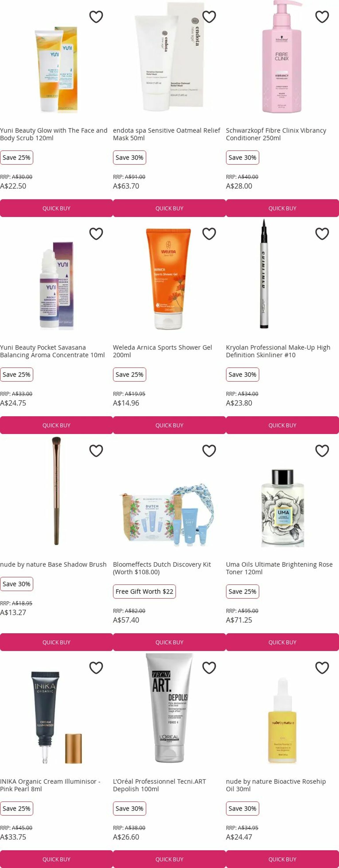
Task: Favorite the endota spa Oatmeal Relief Mask
Action: [209, 17]
